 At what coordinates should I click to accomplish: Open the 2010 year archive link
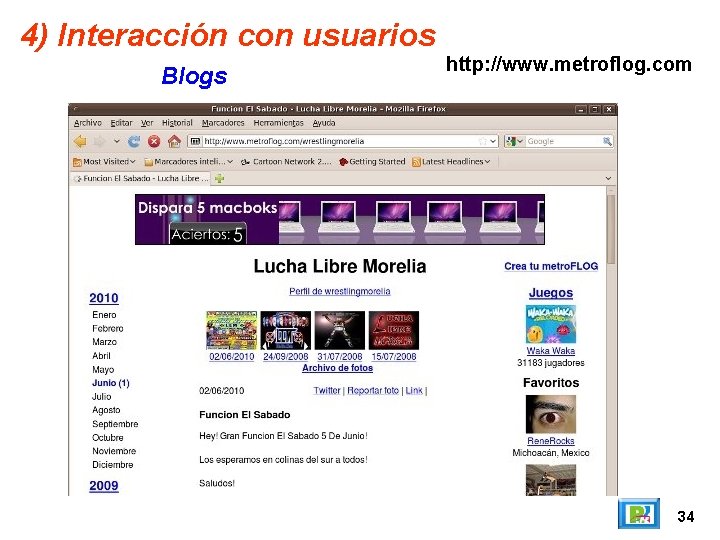click(104, 298)
